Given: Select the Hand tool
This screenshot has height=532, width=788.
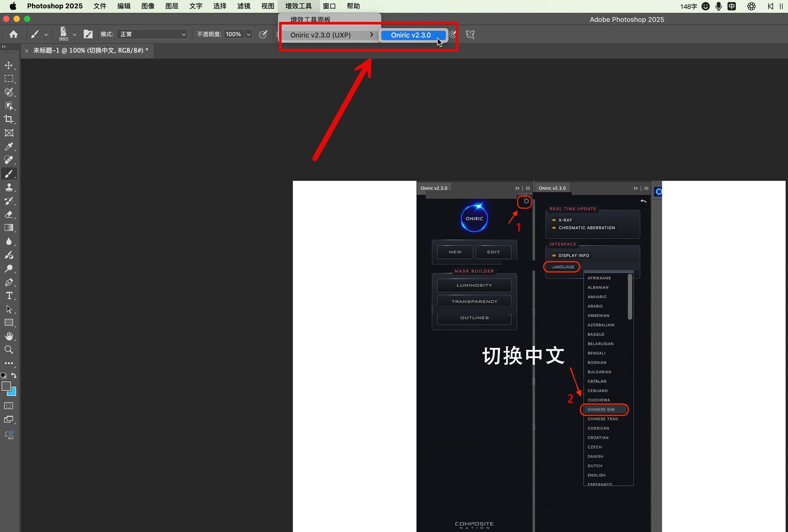Looking at the screenshot, I should 9,336.
